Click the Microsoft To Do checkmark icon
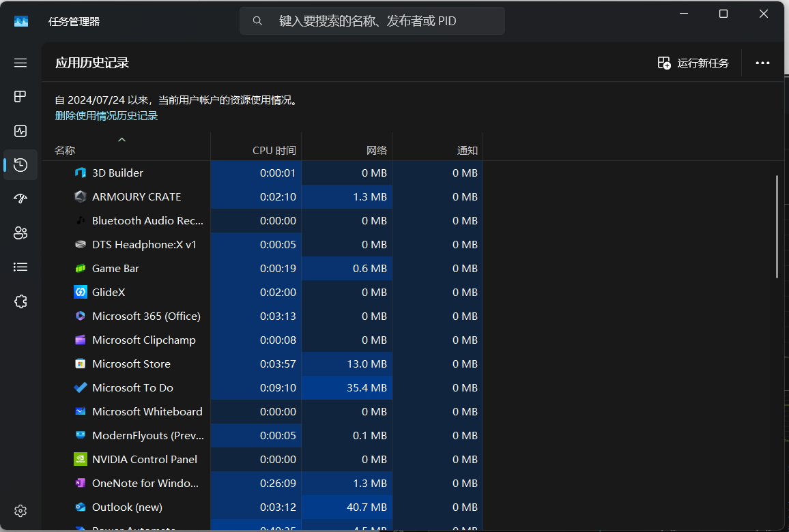 point(81,387)
